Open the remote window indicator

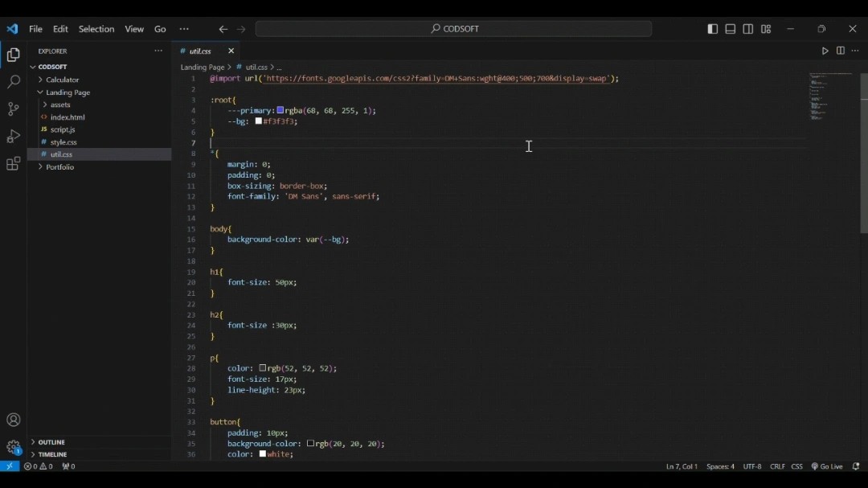pos(10,466)
